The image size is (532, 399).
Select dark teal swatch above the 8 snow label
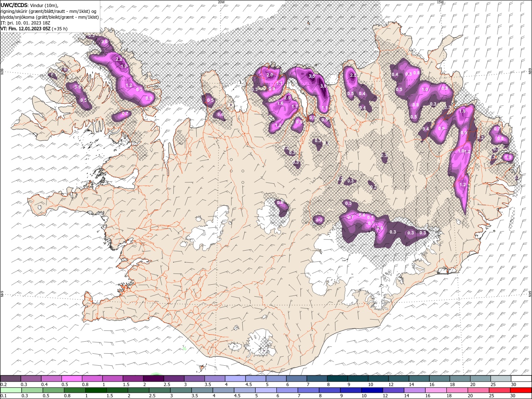[337, 379]
